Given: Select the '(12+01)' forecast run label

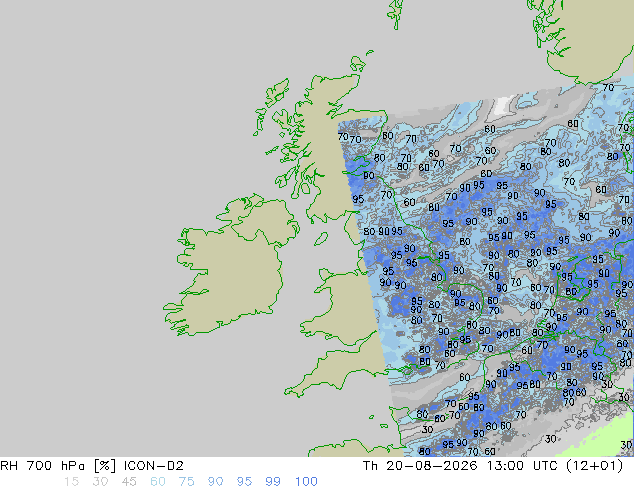Looking at the screenshot, I should (x=594, y=466).
